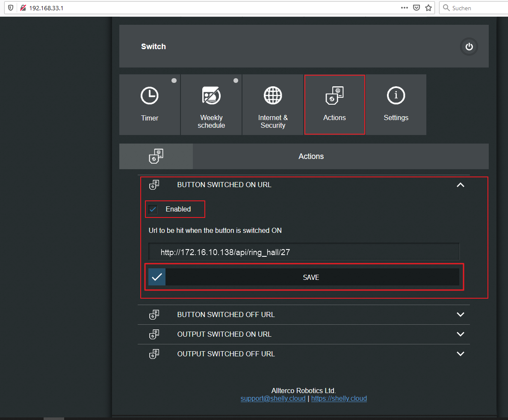This screenshot has height=420, width=508.
Task: Click the URL input field
Action: pyautogui.click(x=304, y=252)
